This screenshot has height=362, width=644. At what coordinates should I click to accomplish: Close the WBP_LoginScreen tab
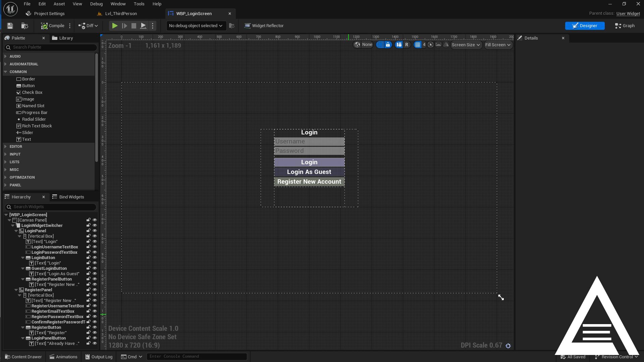230,14
